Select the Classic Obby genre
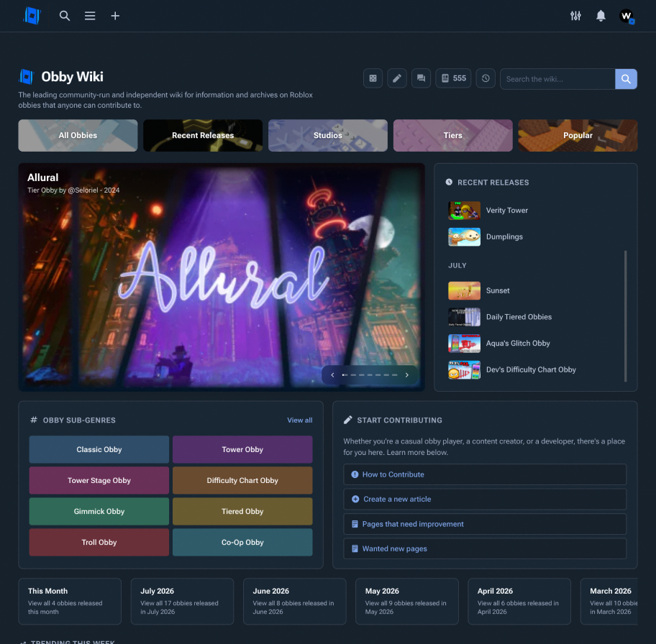Image resolution: width=656 pixels, height=644 pixels. 99,449
